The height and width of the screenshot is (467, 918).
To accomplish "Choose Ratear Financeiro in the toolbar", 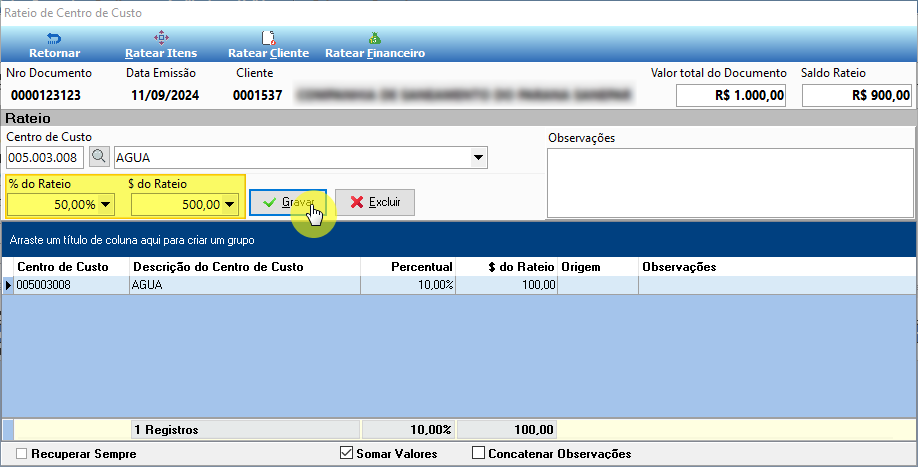I will click(375, 46).
